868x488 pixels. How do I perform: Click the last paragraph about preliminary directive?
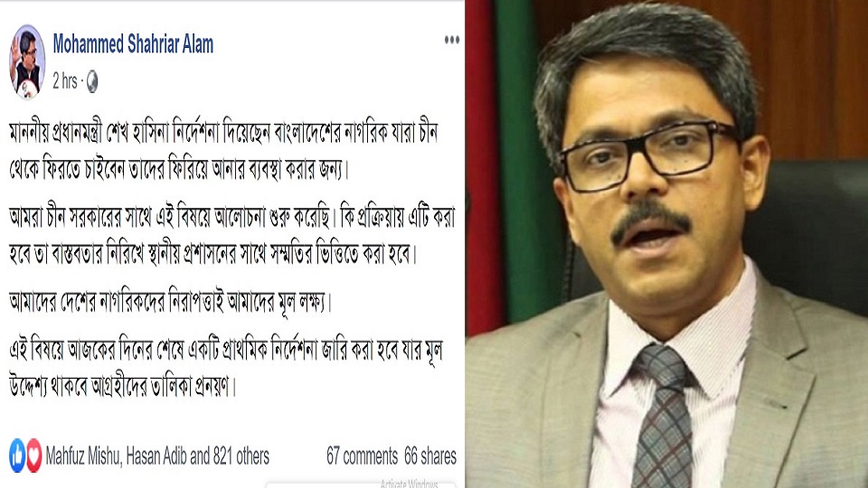226,368
